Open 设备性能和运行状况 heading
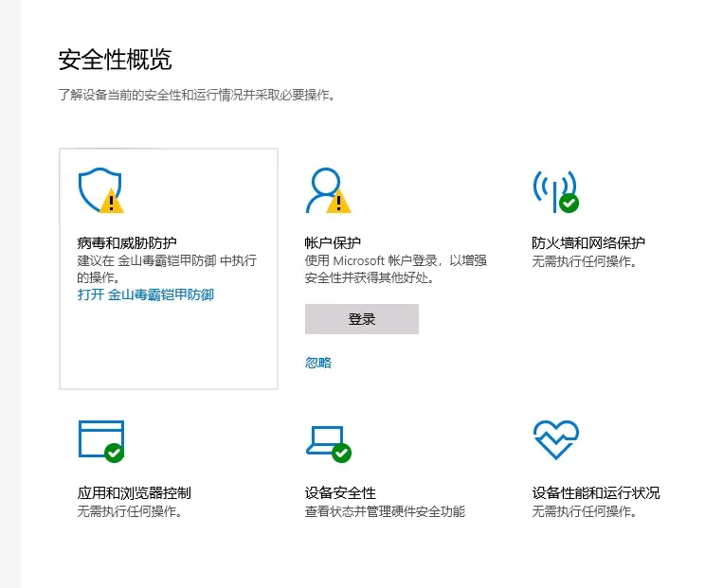The image size is (723, 588). [x=596, y=493]
